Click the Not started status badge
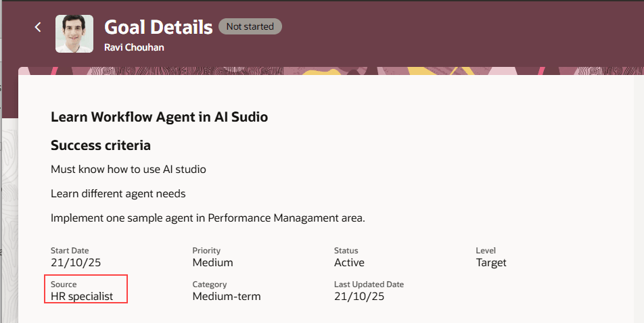 point(250,27)
